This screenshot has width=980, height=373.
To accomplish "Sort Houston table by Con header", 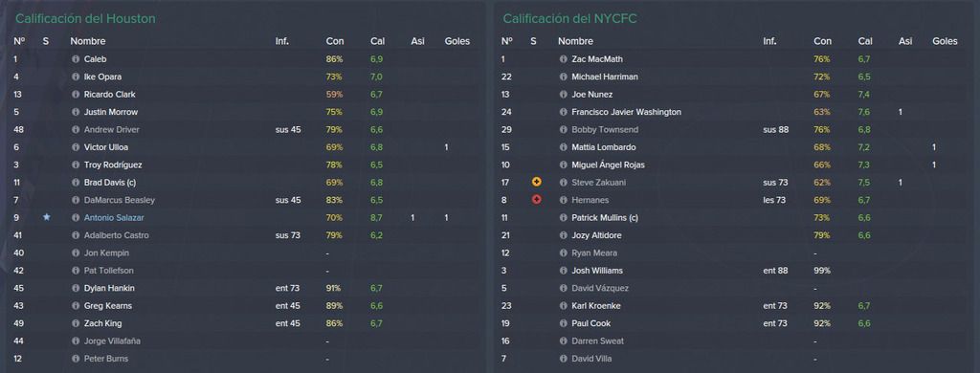I will coord(335,41).
